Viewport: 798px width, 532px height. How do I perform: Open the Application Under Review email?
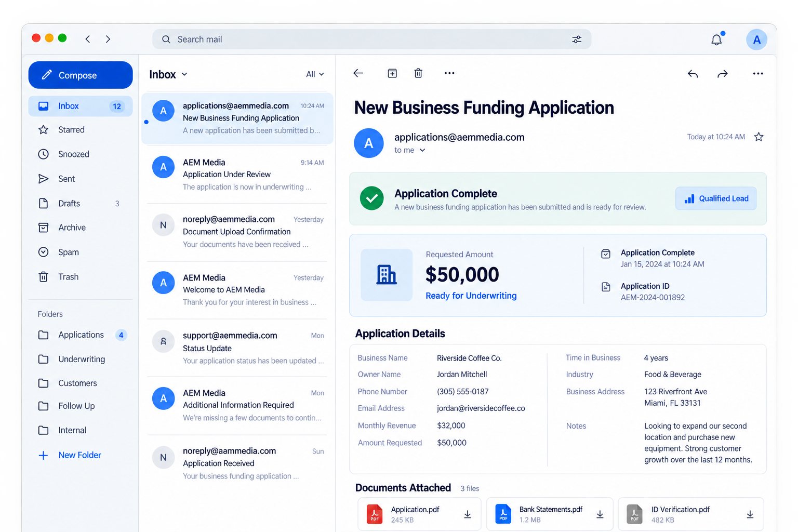(237, 175)
